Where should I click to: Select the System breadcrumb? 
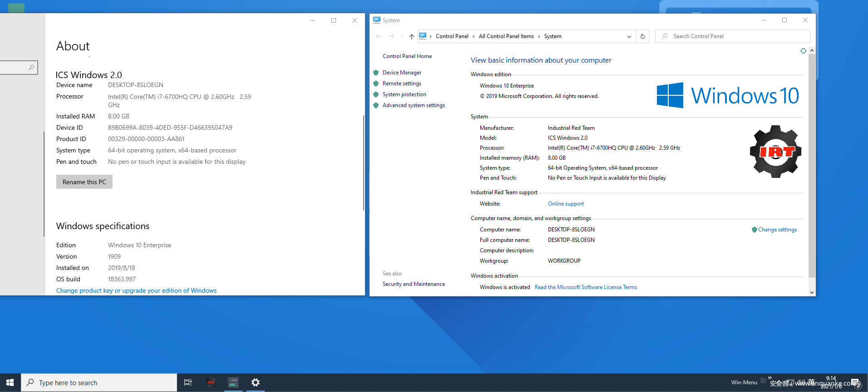[552, 36]
